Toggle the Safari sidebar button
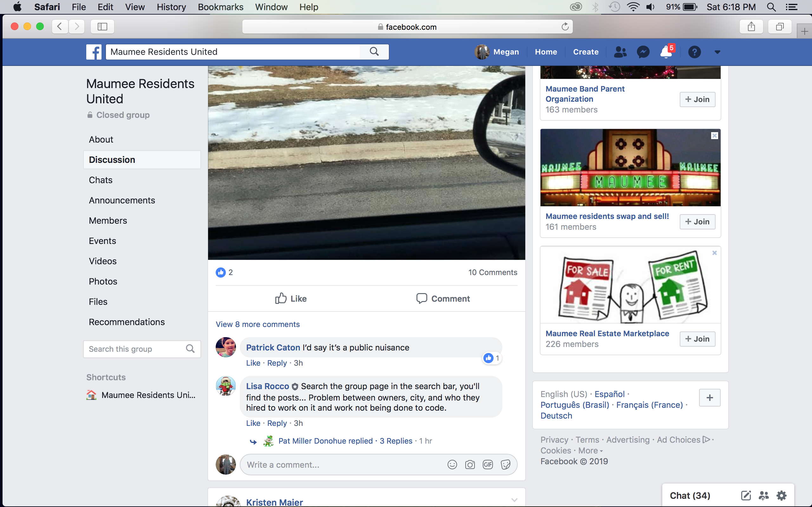 [x=102, y=27]
